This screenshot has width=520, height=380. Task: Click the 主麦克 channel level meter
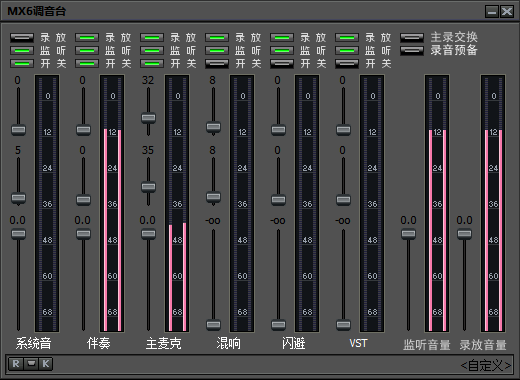pos(177,203)
